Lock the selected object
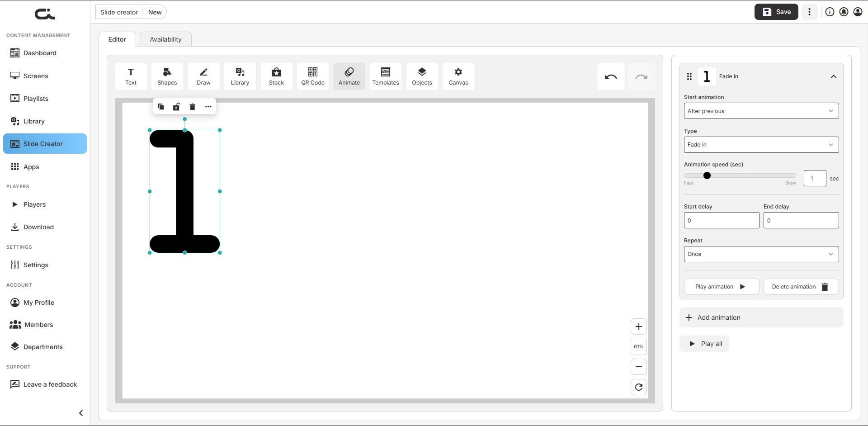This screenshot has height=426, width=868. click(x=176, y=107)
